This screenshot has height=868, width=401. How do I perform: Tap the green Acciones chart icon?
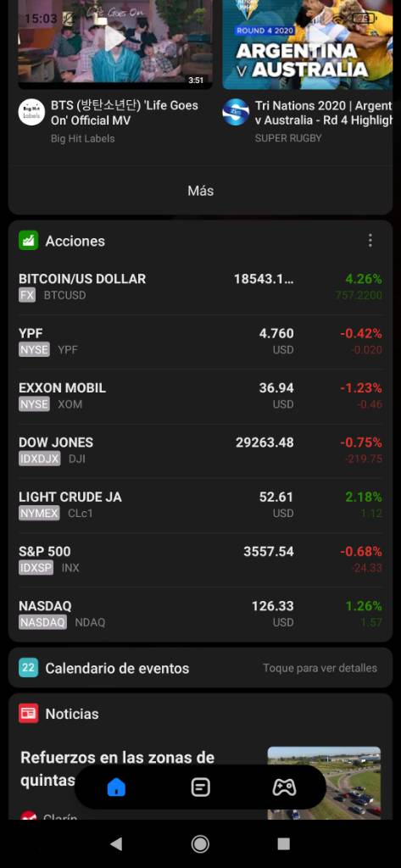pyautogui.click(x=28, y=240)
